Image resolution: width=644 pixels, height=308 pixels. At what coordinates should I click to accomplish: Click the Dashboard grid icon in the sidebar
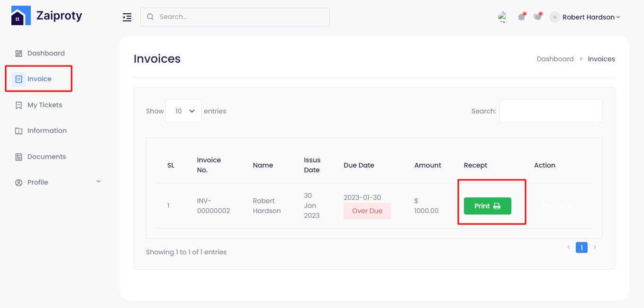19,54
